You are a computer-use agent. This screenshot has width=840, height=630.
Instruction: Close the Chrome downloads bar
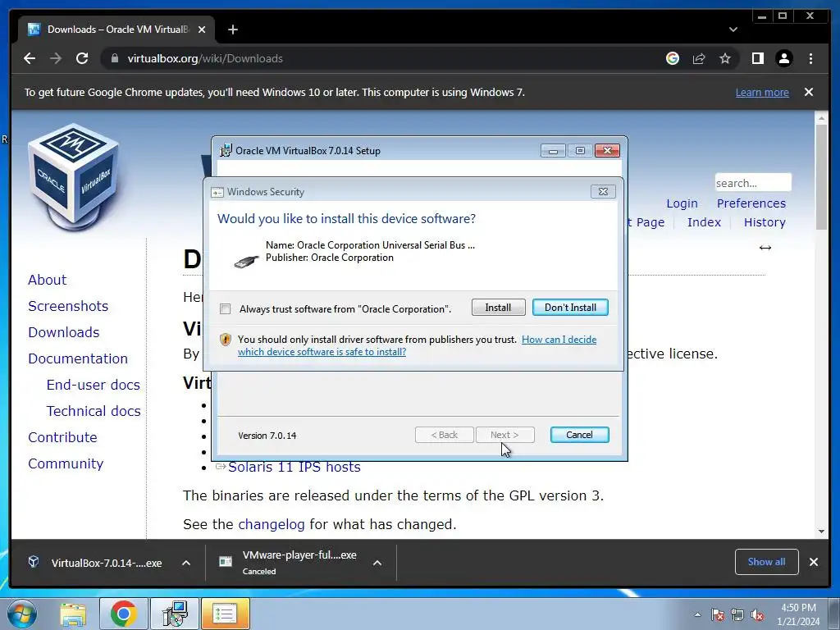click(x=813, y=561)
